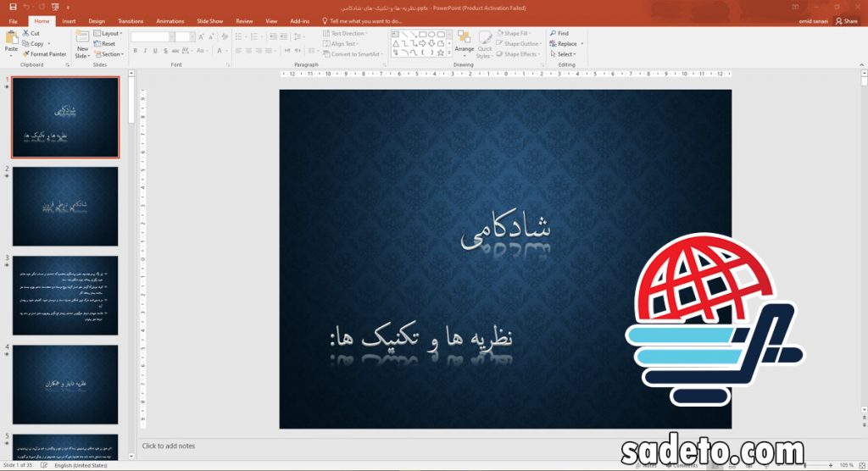868x471 pixels.
Task: Activate the Format Painter
Action: pos(44,54)
